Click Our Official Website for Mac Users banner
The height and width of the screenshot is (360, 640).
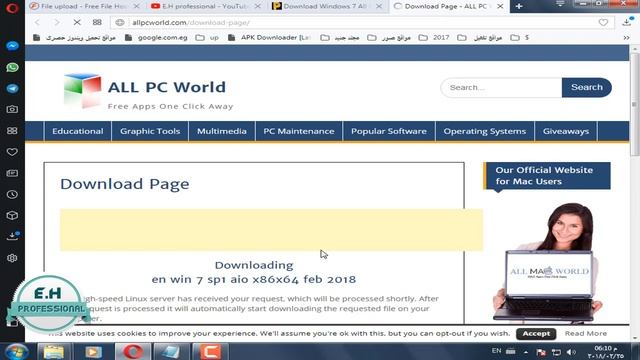click(x=547, y=176)
